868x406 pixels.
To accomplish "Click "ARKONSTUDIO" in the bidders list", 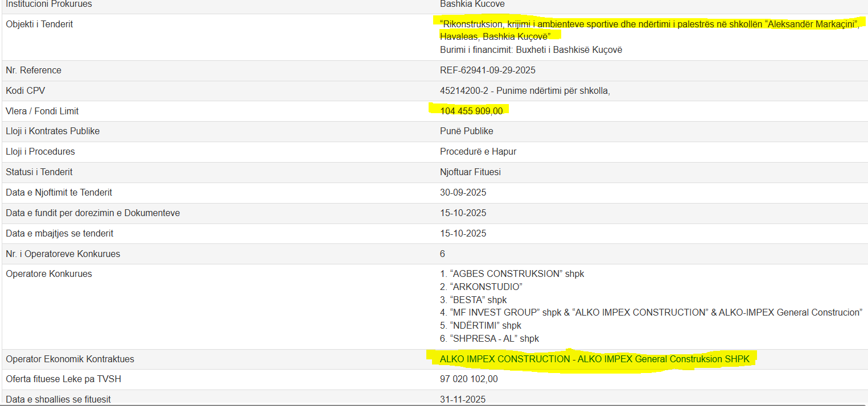I will [486, 287].
